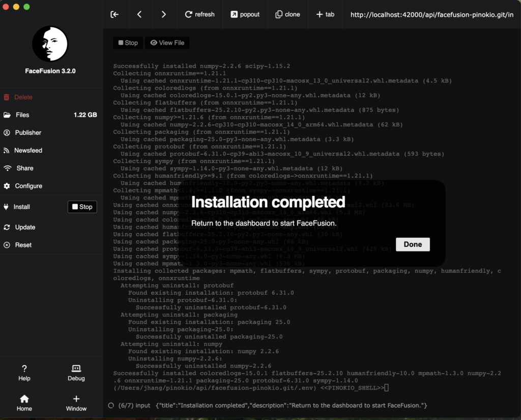
Task: Minimize the window with the yellow button
Action: click(16, 7)
